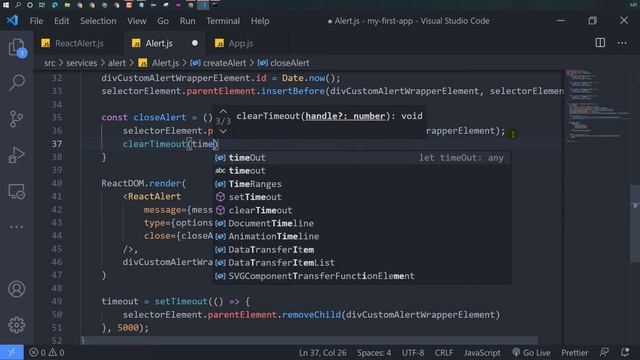Open the Explorer view in activity bar
The width and height of the screenshot is (640, 360).
(16, 47)
